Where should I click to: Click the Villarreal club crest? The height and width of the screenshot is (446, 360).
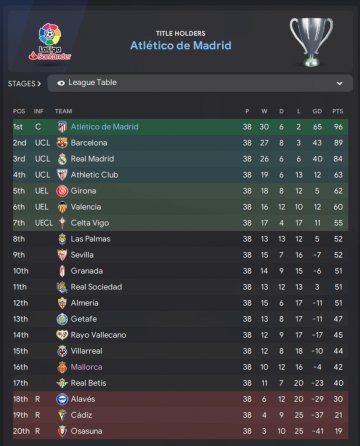click(62, 351)
